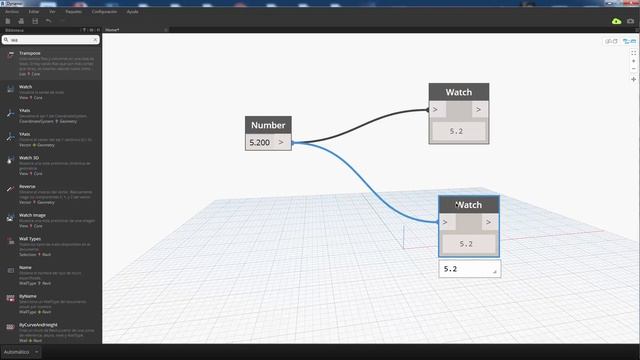
Task: Click the YAxis Vector node icon
Action: (11, 137)
